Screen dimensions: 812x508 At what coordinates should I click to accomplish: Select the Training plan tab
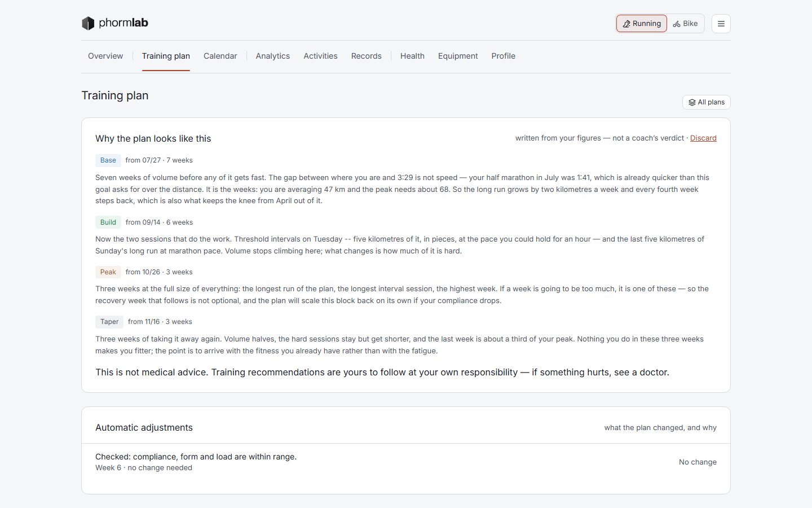tap(166, 56)
